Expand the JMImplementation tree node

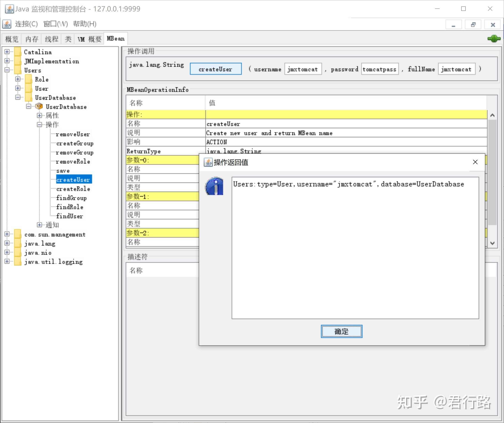(x=7, y=61)
